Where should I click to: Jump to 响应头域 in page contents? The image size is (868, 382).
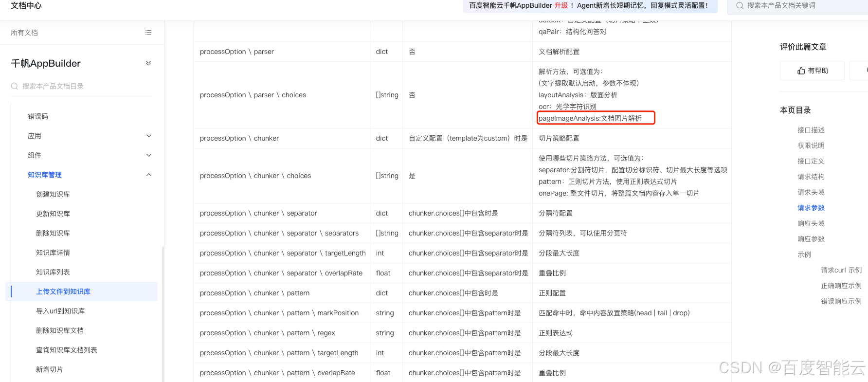pos(811,223)
